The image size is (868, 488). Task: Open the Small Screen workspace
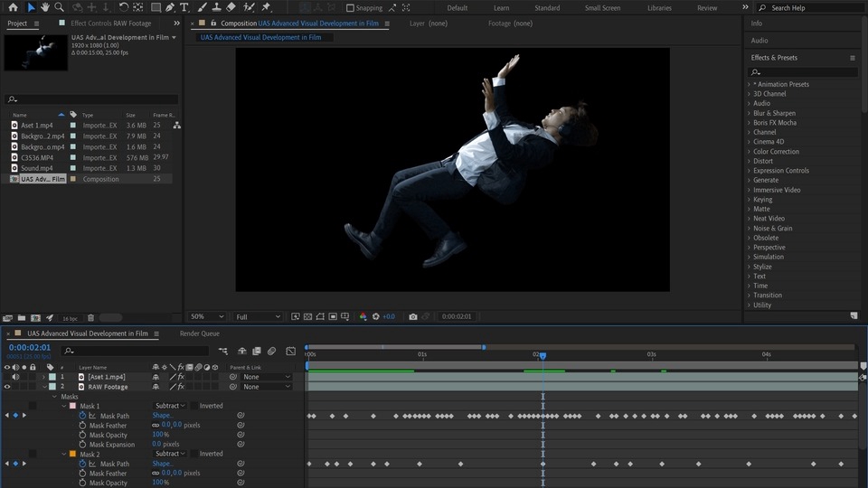tap(602, 8)
